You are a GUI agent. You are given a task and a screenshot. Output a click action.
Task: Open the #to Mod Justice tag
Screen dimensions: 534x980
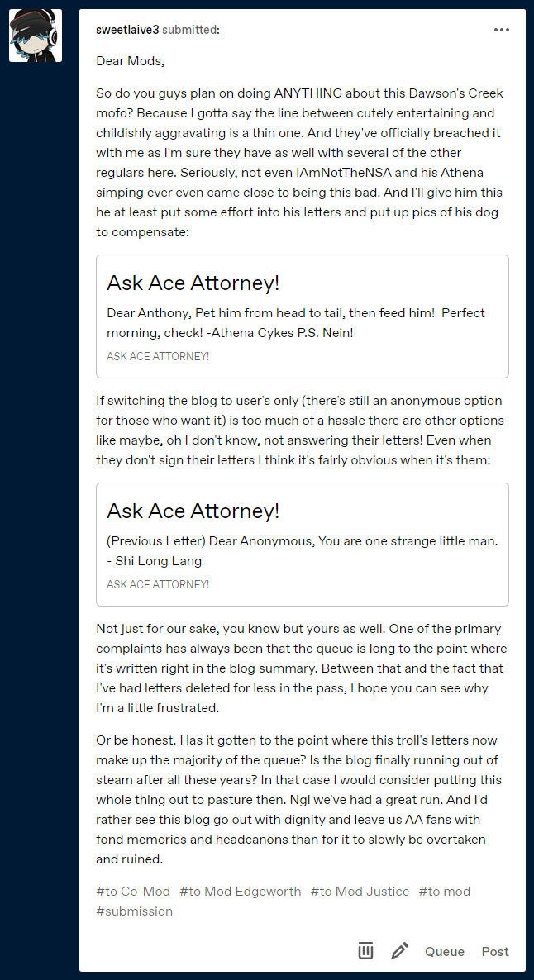coord(360,892)
